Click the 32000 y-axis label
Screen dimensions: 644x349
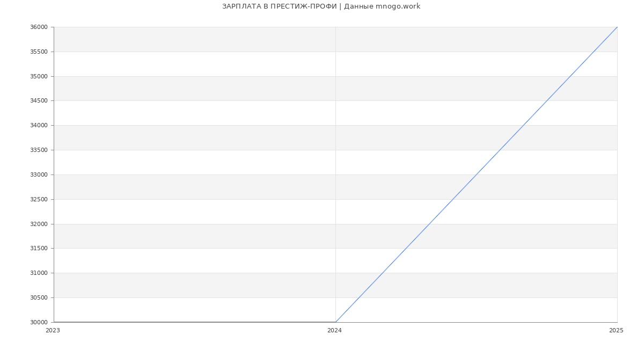click(39, 224)
